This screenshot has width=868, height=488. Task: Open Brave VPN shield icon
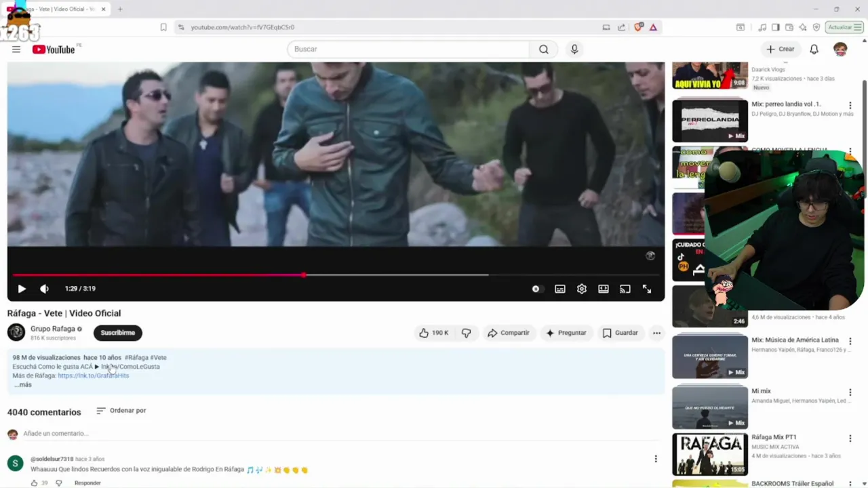[x=816, y=27]
